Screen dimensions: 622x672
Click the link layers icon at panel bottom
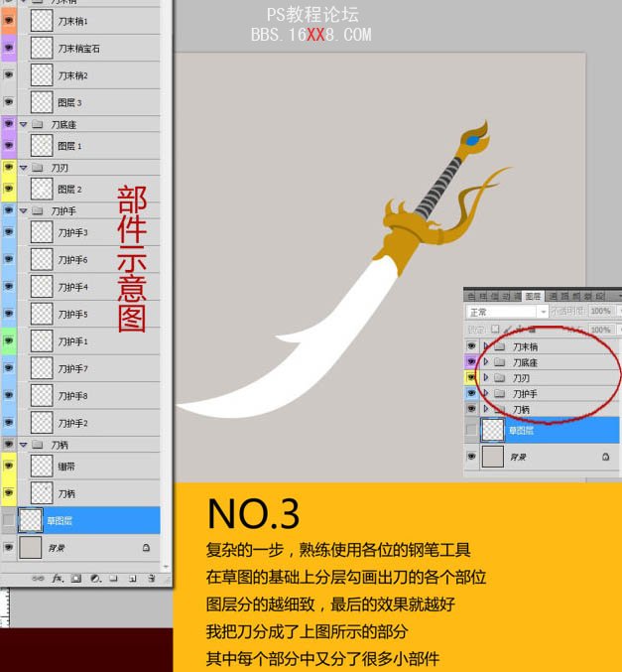38,579
